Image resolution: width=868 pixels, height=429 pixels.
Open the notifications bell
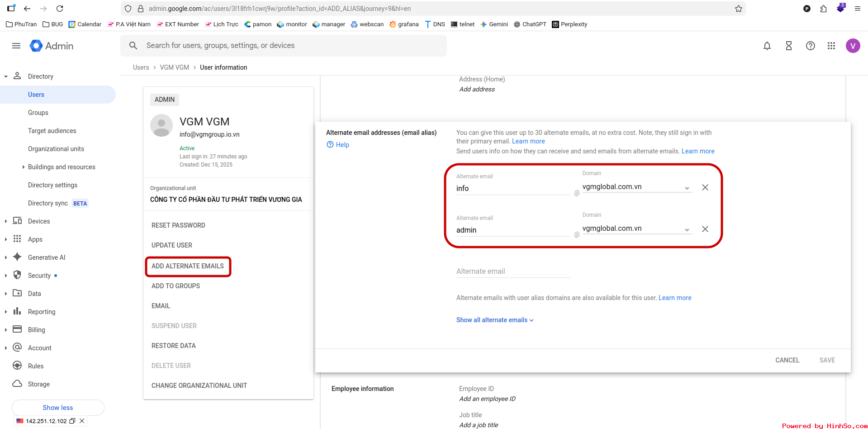coord(767,46)
